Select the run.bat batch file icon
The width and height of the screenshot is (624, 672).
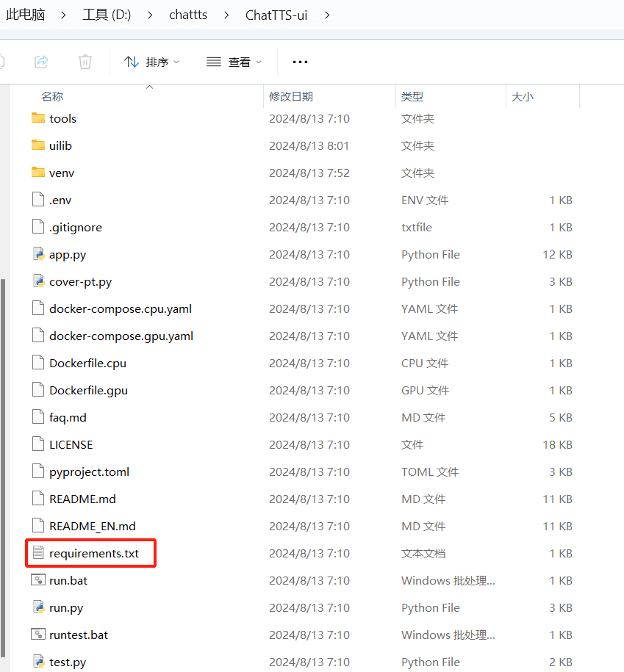[x=38, y=580]
